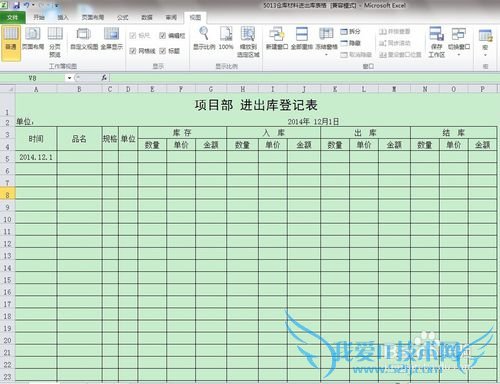Select column B header
500x384 pixels.
(x=79, y=89)
